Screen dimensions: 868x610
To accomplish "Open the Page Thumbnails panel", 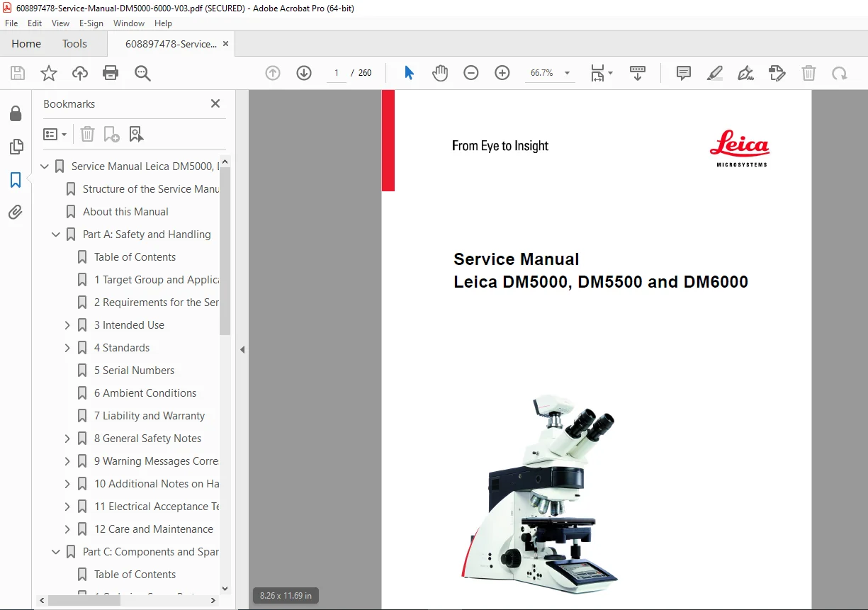I will pyautogui.click(x=16, y=147).
